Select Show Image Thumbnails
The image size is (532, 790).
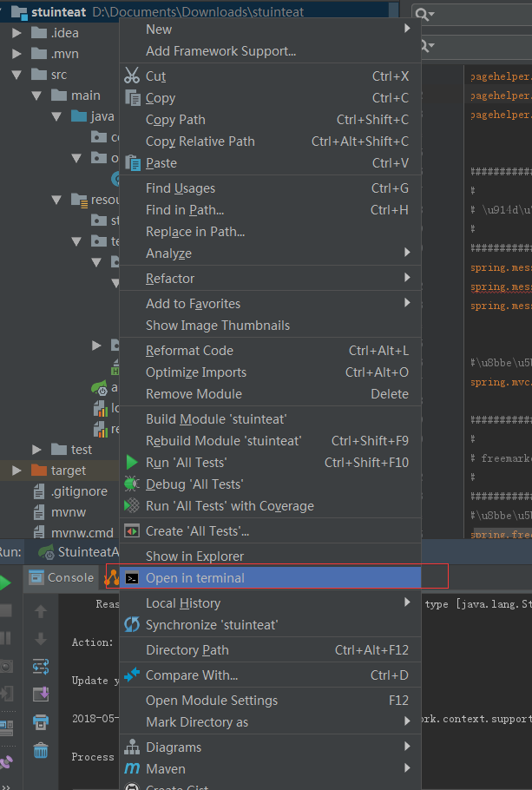270,325
